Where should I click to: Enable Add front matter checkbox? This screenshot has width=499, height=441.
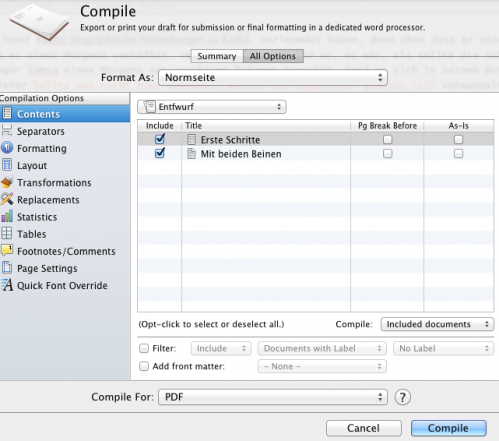click(144, 366)
